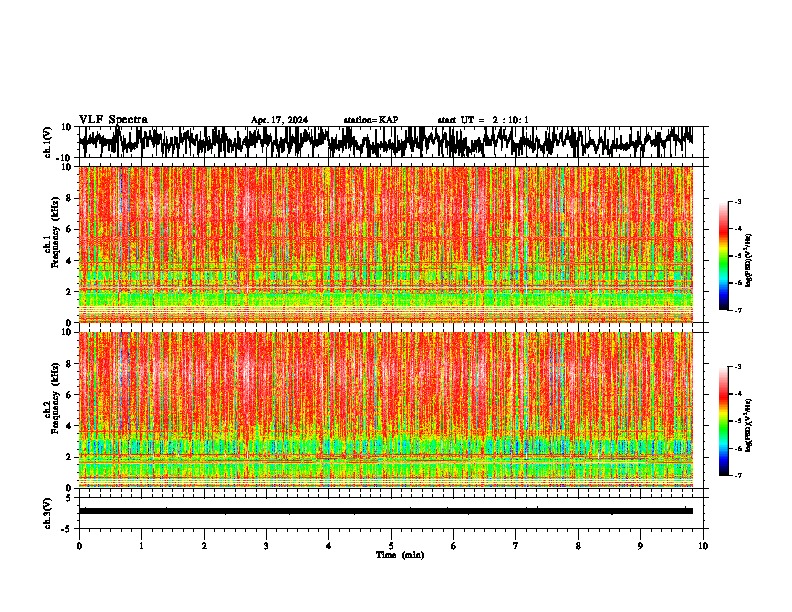Viewport: 792px width, 612px height.
Task: Click the ch.1 "Frequency (kHz)" axis label
Action: 55,232
